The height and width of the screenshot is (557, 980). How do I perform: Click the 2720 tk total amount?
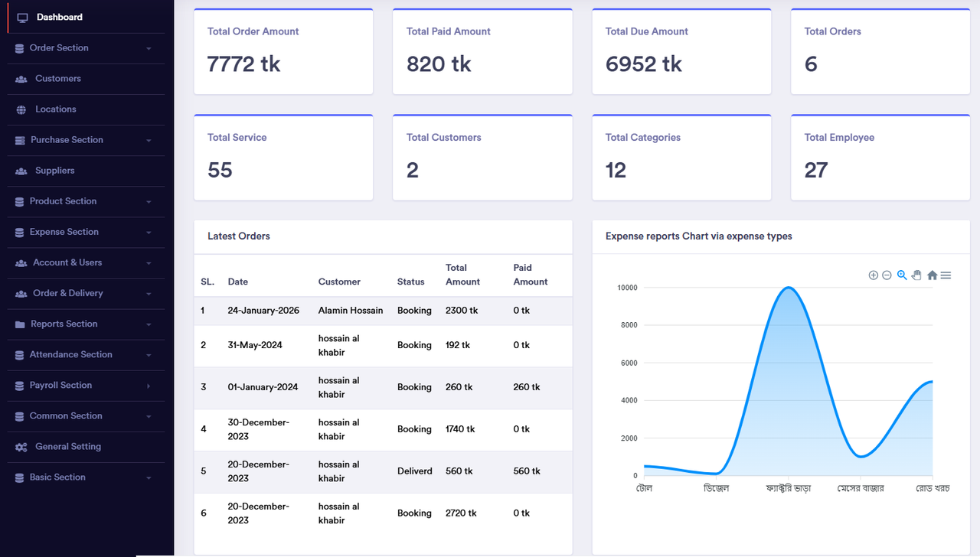461,513
